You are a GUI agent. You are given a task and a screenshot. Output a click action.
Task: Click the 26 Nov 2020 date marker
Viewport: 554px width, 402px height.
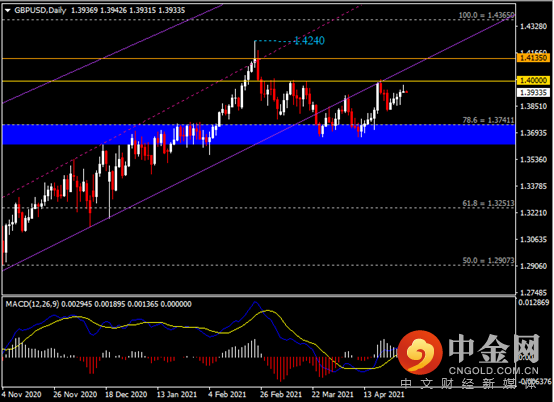75,394
